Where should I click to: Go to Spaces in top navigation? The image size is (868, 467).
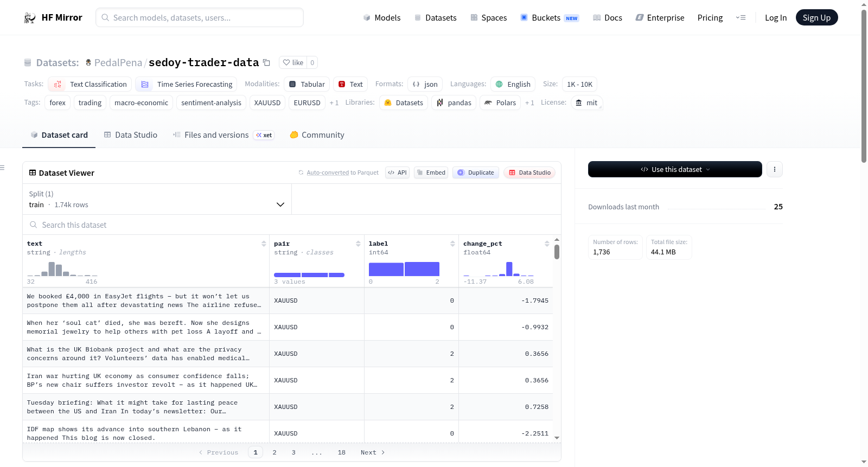[489, 18]
